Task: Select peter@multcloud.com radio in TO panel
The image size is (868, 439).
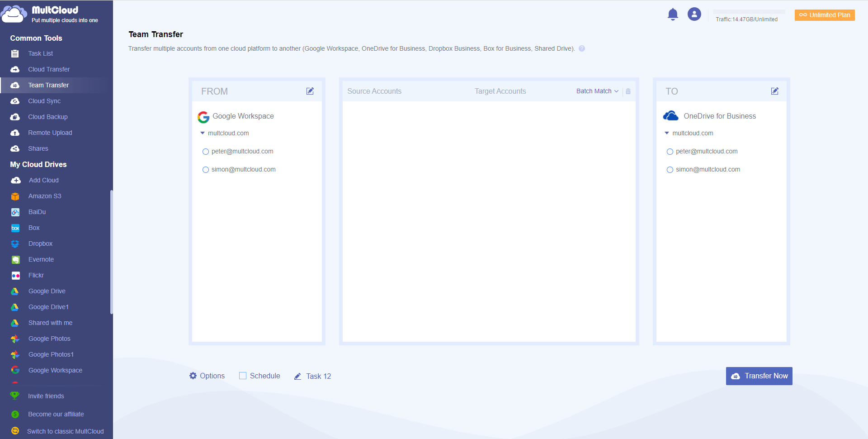Action: click(670, 152)
